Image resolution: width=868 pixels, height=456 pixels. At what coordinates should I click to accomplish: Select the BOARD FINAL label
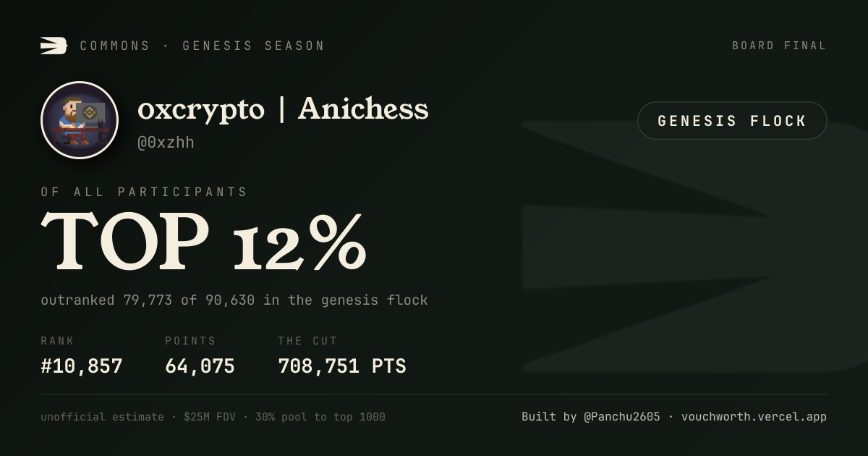[x=779, y=46]
